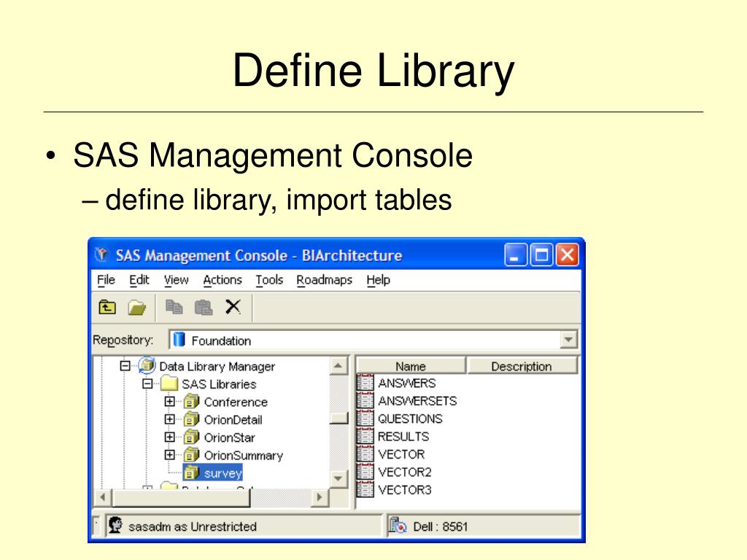Click the sasadm user icon in status bar

[x=115, y=526]
